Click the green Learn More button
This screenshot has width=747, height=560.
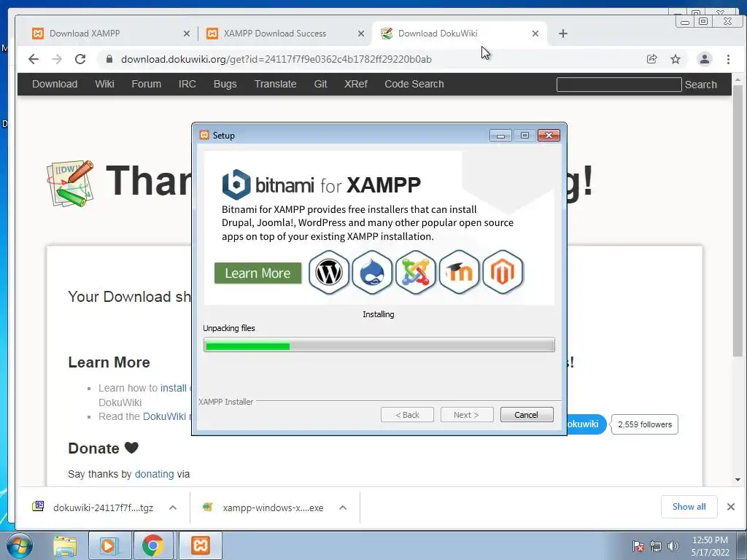[258, 273]
